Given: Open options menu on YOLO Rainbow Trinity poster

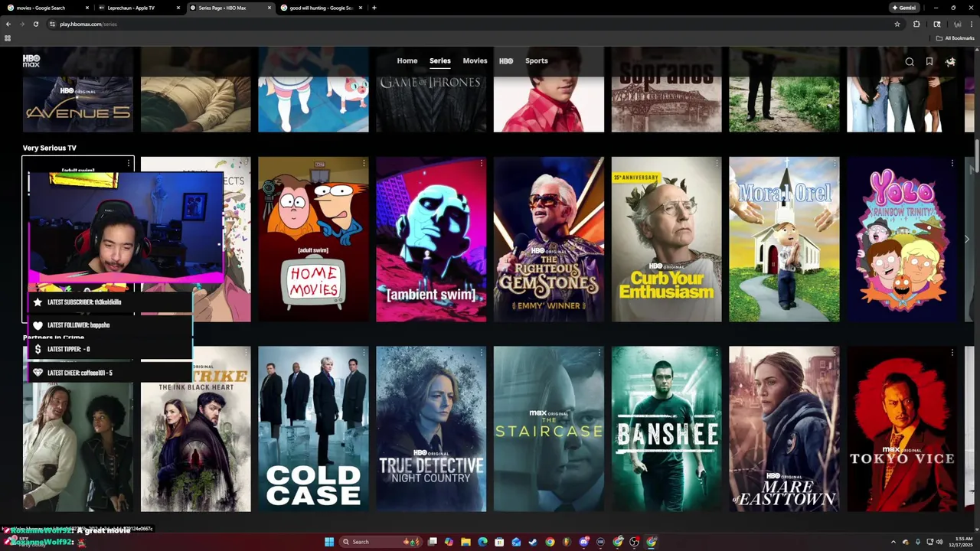Looking at the screenshot, I should click(x=952, y=164).
